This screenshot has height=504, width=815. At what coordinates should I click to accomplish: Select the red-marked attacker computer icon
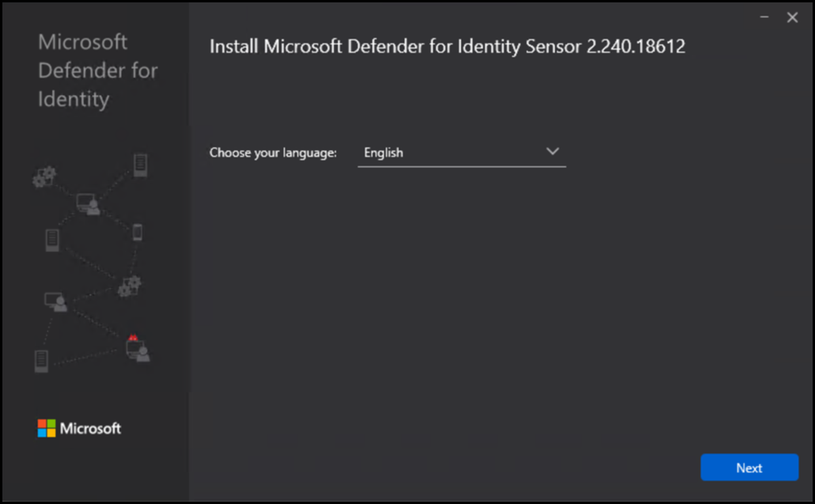[137, 347]
